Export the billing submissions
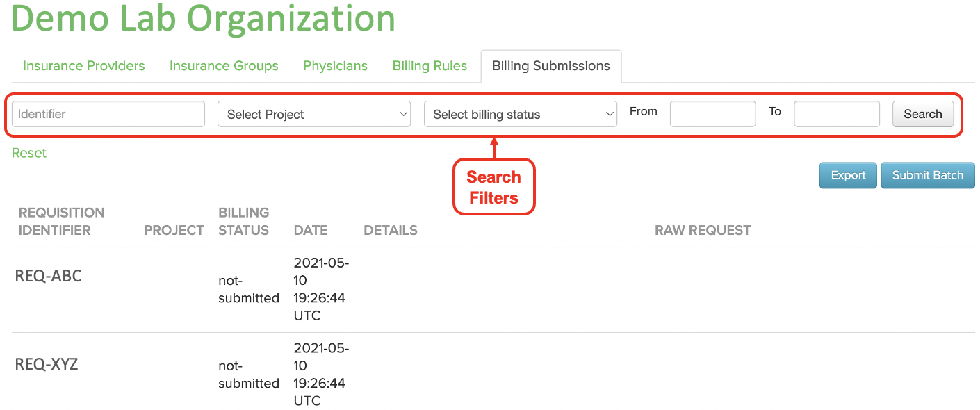Viewport: 980px width, 410px height. point(848,175)
